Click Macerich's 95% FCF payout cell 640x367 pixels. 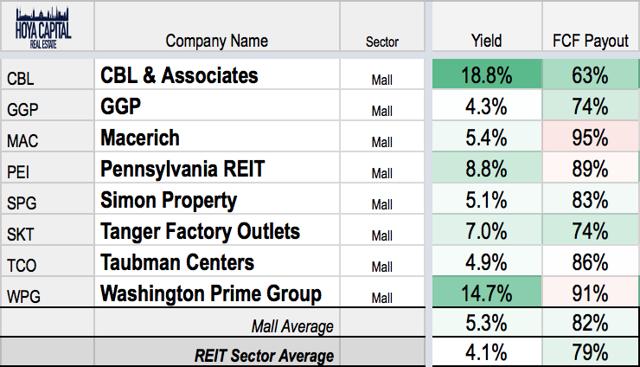(x=591, y=137)
